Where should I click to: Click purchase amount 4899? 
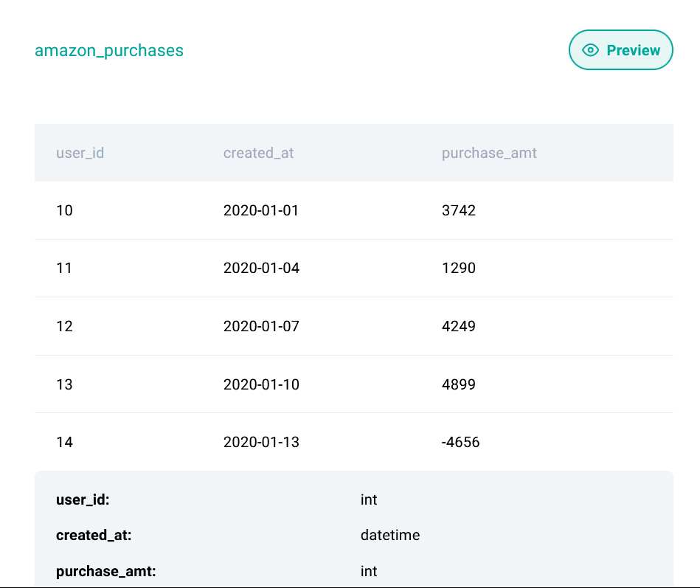(x=459, y=384)
